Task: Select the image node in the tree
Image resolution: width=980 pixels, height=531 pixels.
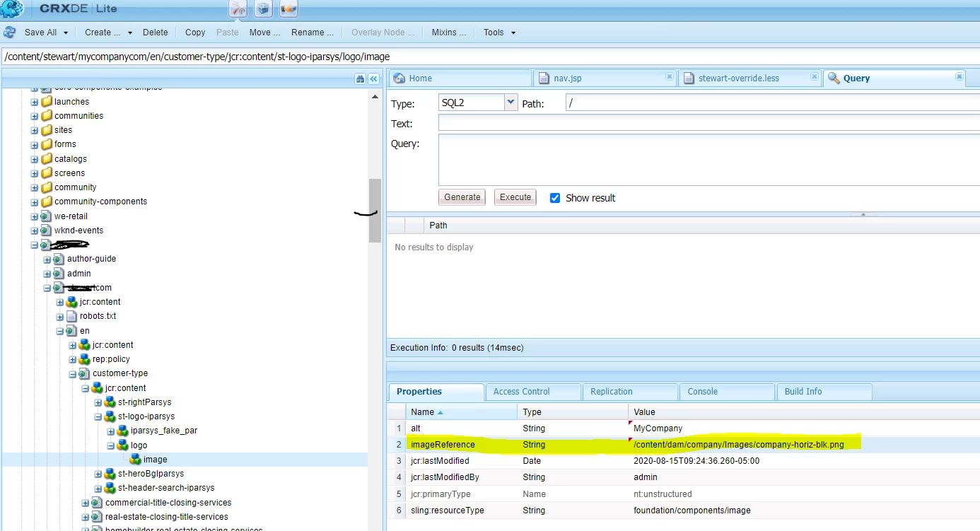Action: tap(156, 460)
